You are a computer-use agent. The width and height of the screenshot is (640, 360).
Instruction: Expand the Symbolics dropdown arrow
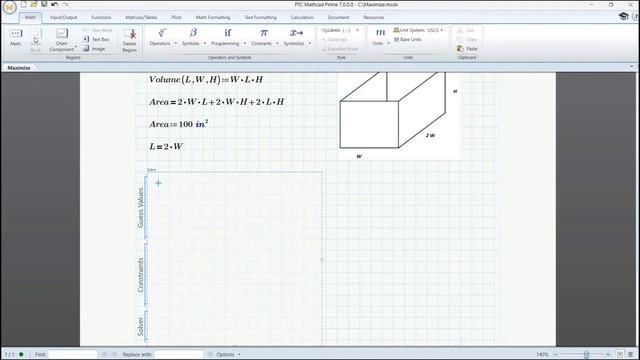[x=310, y=43]
